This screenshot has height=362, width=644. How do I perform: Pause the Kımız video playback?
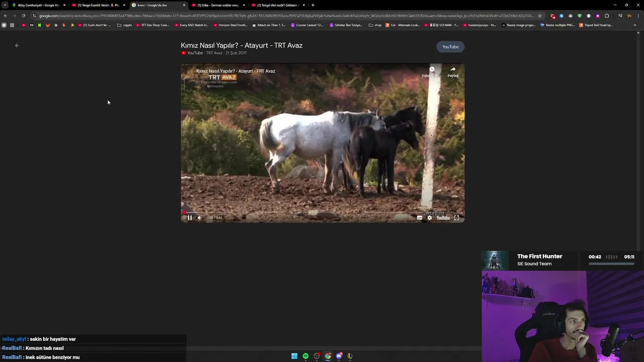click(x=190, y=218)
